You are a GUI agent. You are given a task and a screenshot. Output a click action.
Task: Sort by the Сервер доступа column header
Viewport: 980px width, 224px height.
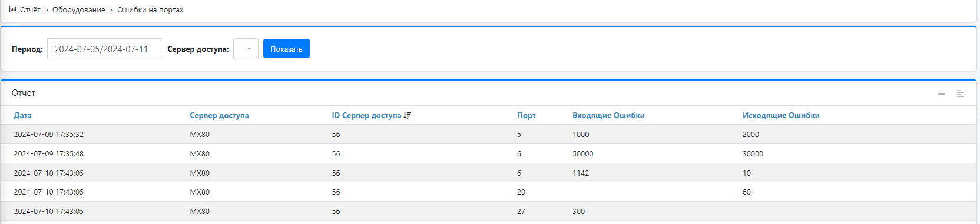pyautogui.click(x=219, y=115)
